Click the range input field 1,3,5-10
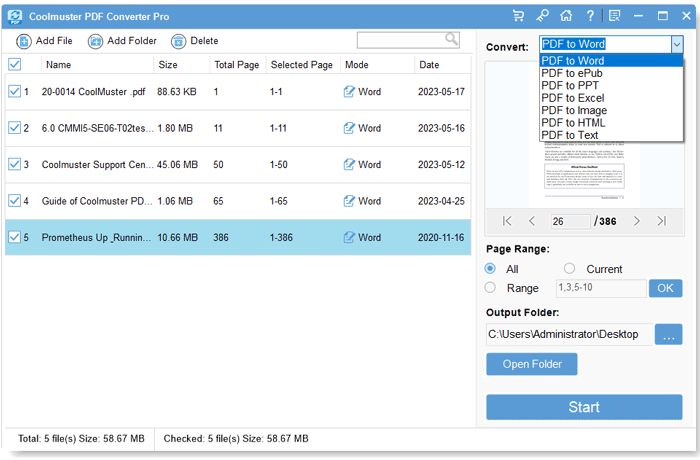The width and height of the screenshot is (700, 460). (601, 288)
